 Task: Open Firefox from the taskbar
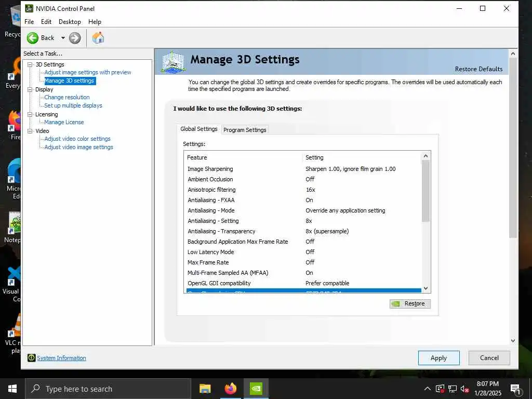(x=230, y=389)
